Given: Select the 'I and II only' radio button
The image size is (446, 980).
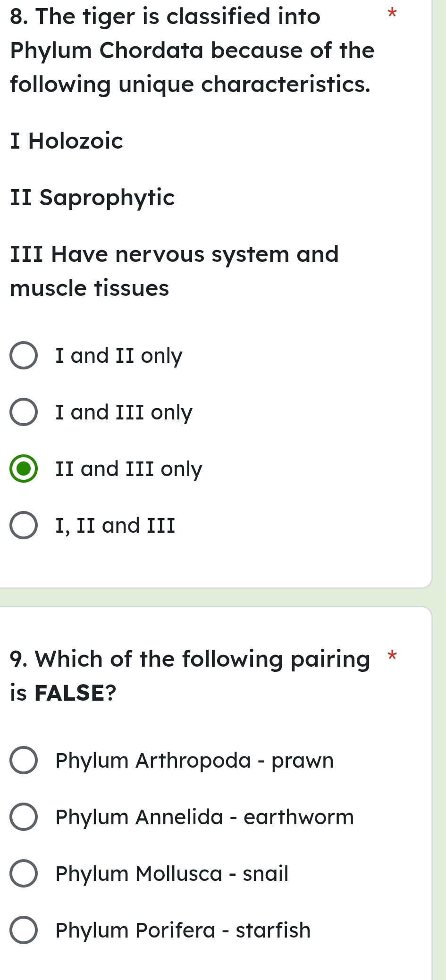Looking at the screenshot, I should pos(24,356).
